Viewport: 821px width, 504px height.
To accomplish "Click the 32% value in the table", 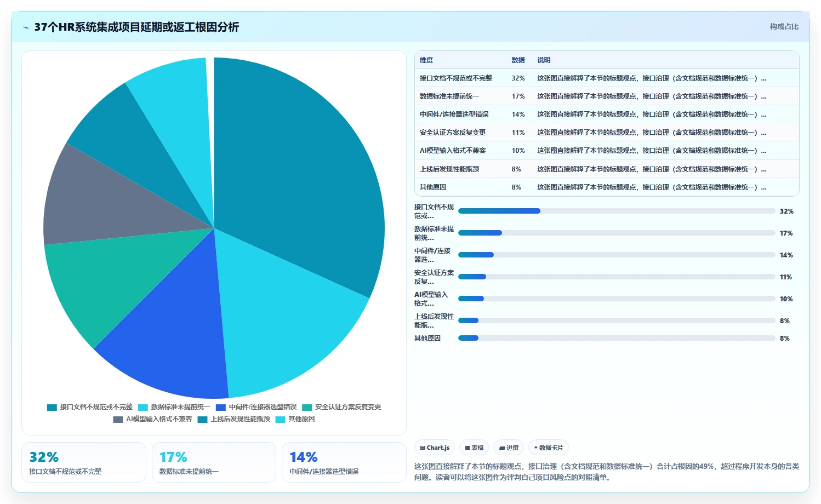I will (518, 78).
